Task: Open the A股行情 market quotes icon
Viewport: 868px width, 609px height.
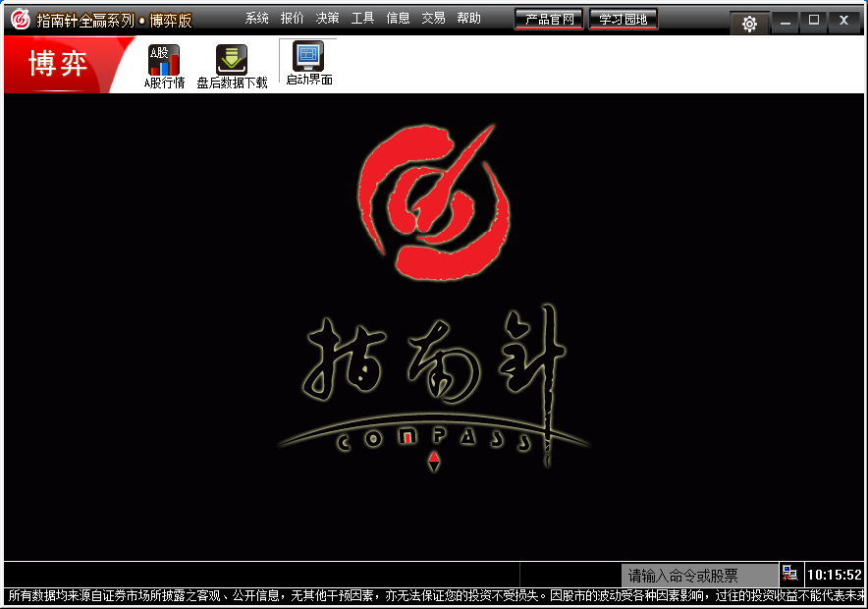Action: (x=164, y=61)
